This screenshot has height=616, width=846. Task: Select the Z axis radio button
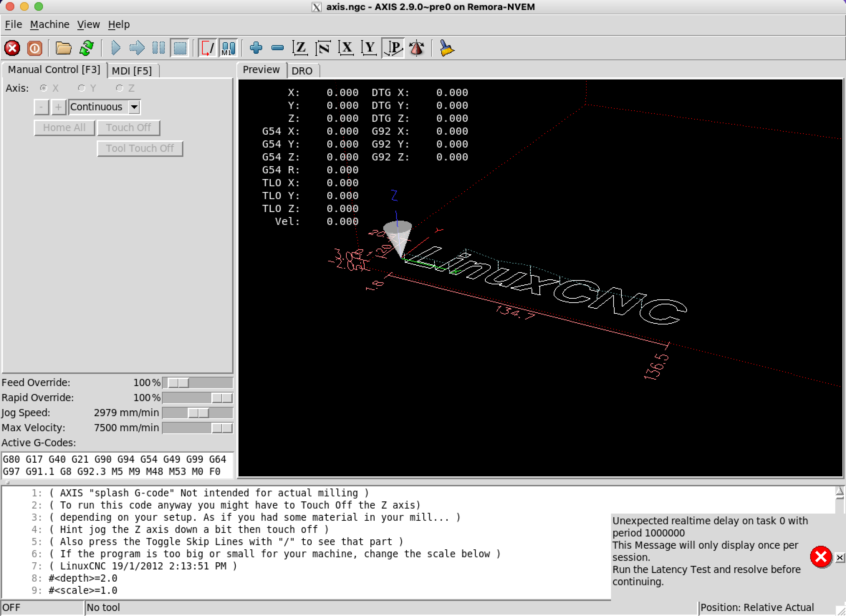(119, 88)
